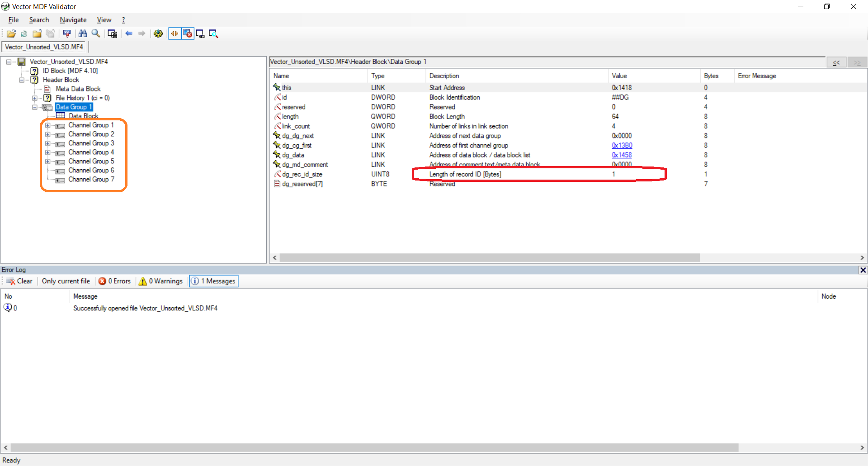Open the HEX view icon

(x=200, y=33)
